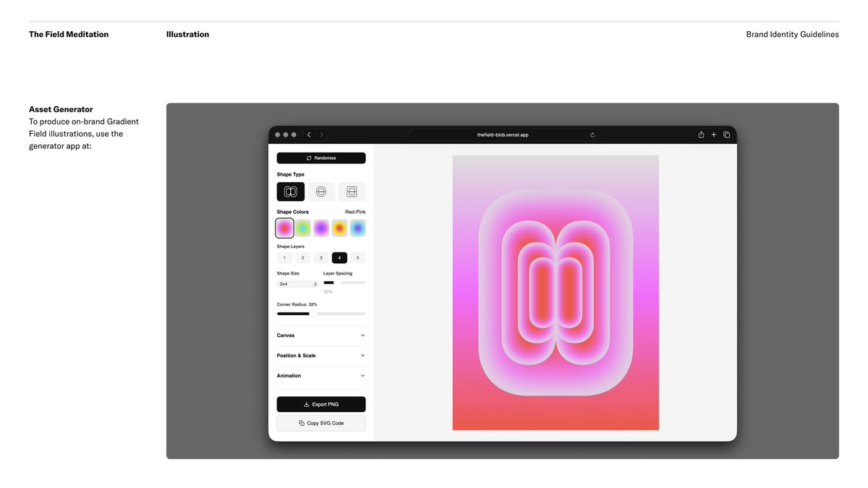Select the square shape type
Screen dimensions: 868x488
click(x=352, y=192)
